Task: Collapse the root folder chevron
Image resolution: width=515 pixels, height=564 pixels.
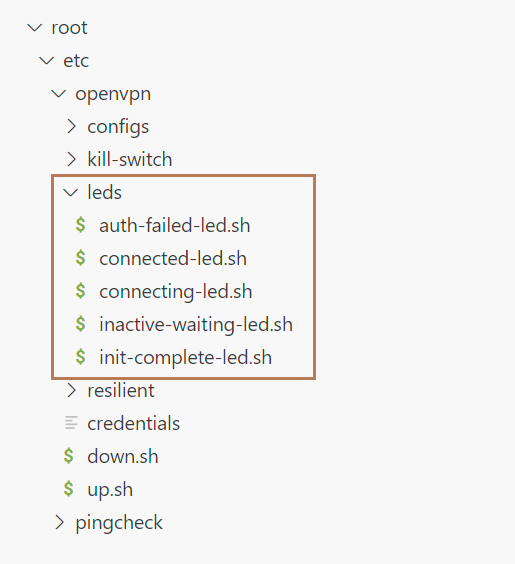Action: pos(35,27)
